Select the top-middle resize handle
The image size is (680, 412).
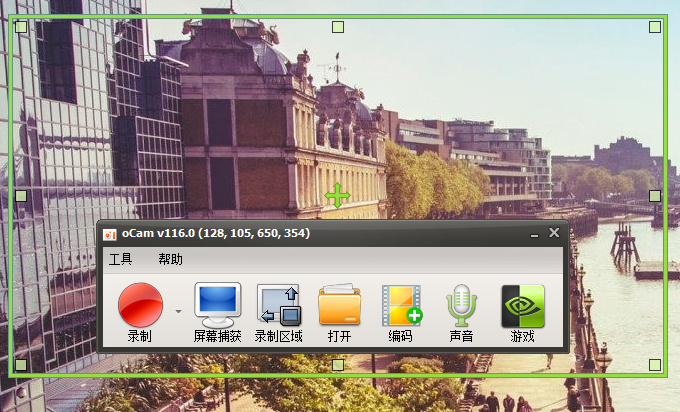338,27
